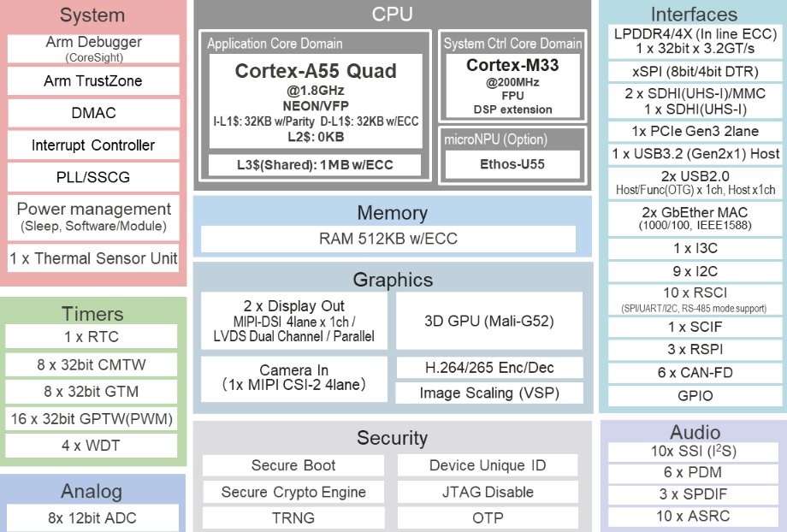This screenshot has width=787, height=532.
Task: Select the Security section heading
Action: coord(392,438)
